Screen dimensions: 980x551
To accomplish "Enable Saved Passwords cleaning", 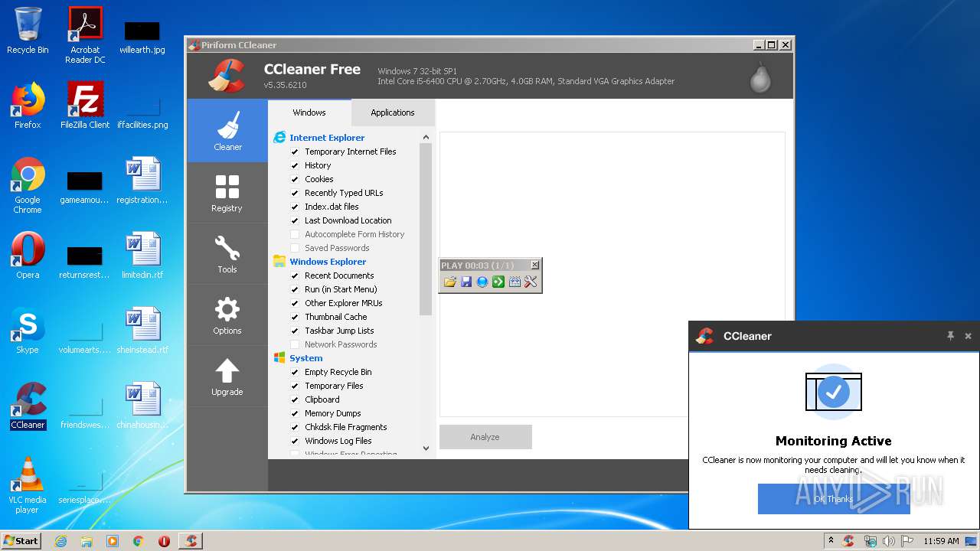I will (295, 248).
